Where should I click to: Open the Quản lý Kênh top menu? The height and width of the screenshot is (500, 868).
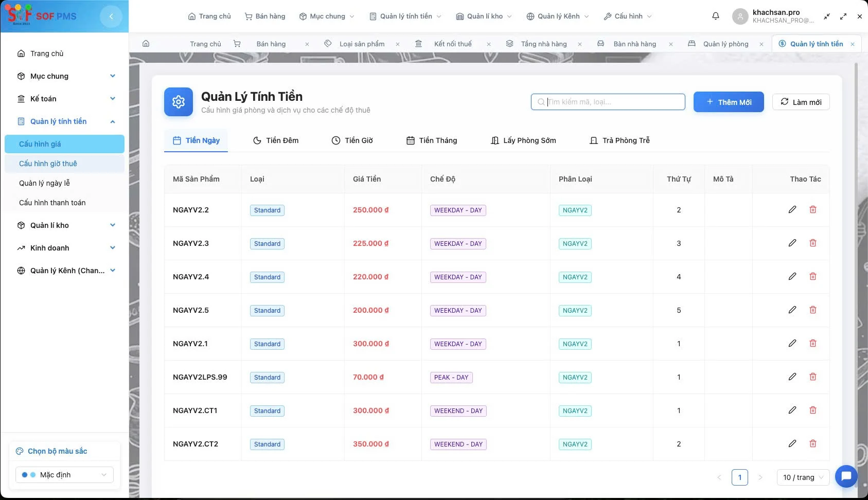point(558,16)
